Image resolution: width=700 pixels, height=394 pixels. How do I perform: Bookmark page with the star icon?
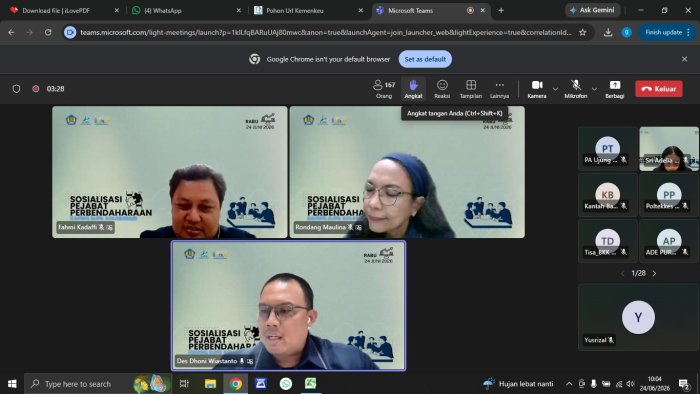click(583, 32)
